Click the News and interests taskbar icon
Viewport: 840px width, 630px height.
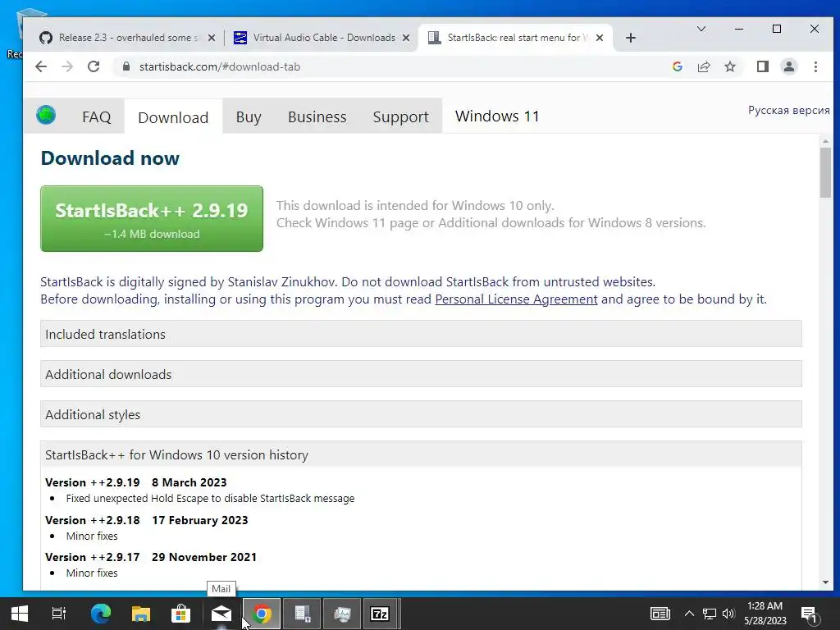coord(660,614)
